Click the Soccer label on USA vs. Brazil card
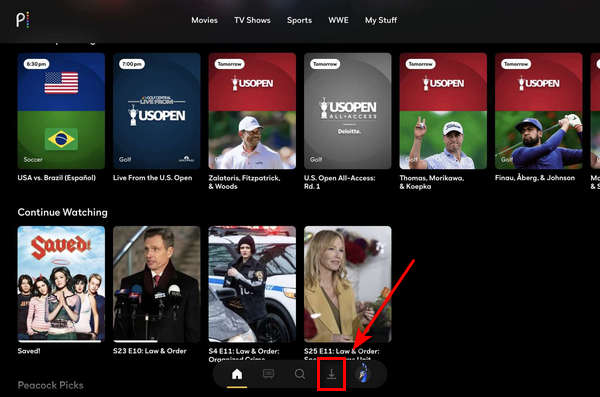 [x=33, y=159]
